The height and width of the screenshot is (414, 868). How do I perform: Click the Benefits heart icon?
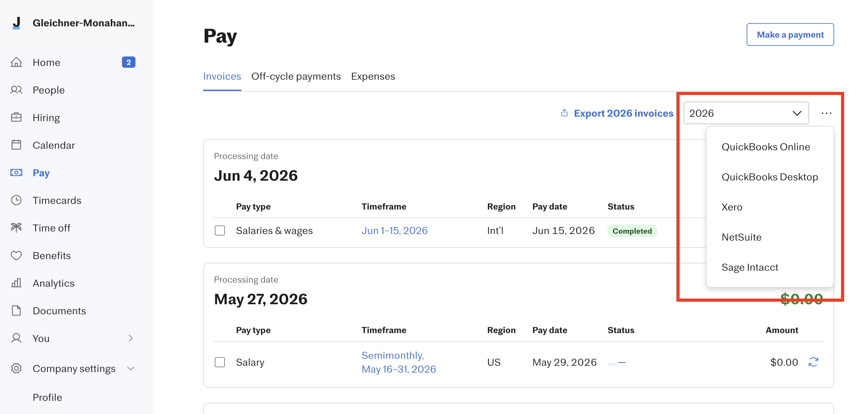16,256
